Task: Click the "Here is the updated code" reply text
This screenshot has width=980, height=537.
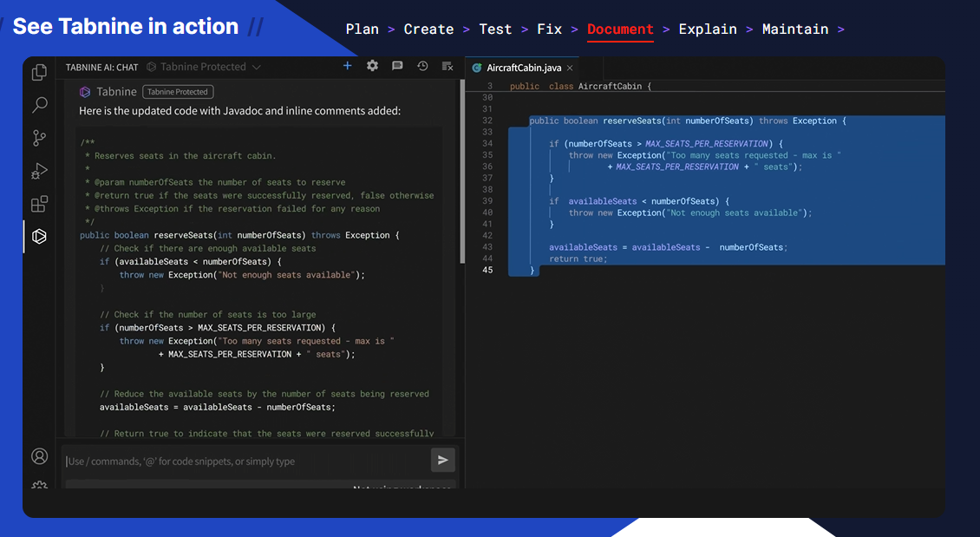Action: coord(240,111)
